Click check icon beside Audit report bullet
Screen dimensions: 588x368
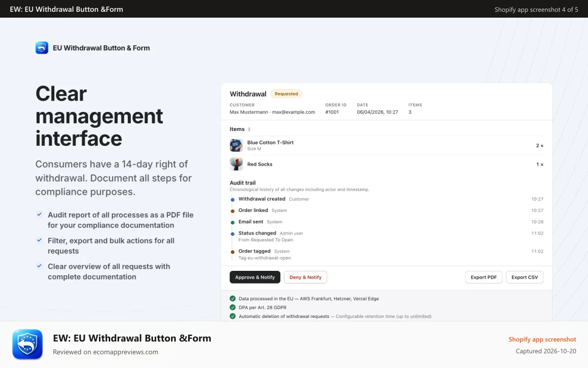(39, 214)
